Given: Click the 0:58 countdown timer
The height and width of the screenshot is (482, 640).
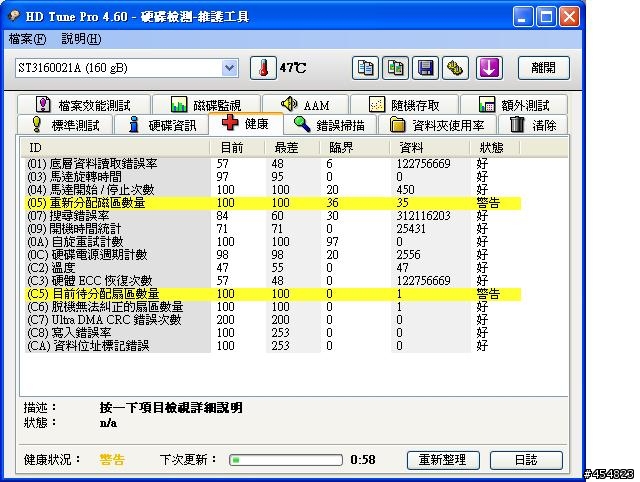Looking at the screenshot, I should (363, 460).
